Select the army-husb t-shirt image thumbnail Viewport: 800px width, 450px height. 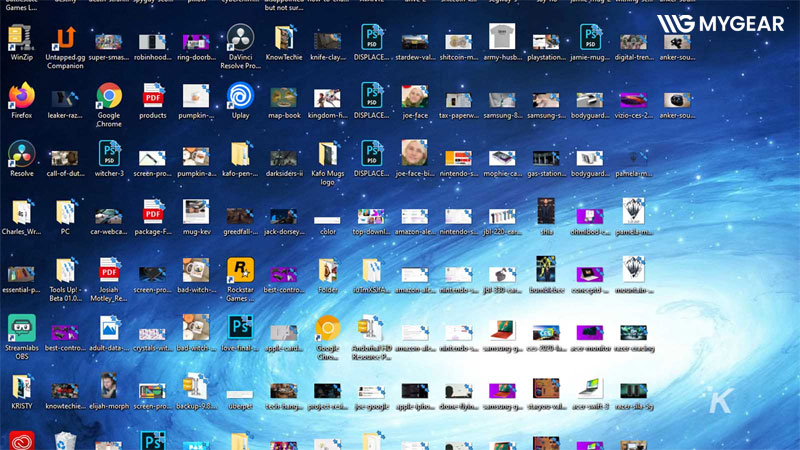502,38
